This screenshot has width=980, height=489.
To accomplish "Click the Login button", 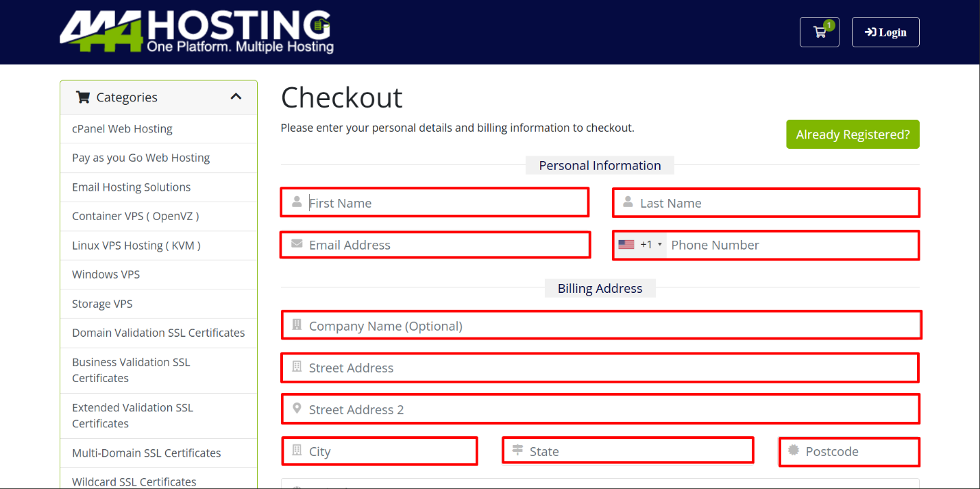I will coord(885,32).
